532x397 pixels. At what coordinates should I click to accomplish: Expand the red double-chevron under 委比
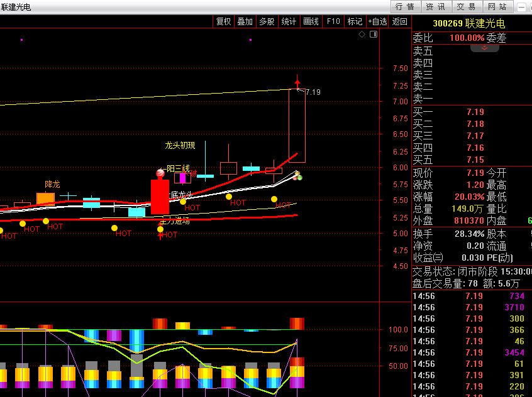point(484,48)
